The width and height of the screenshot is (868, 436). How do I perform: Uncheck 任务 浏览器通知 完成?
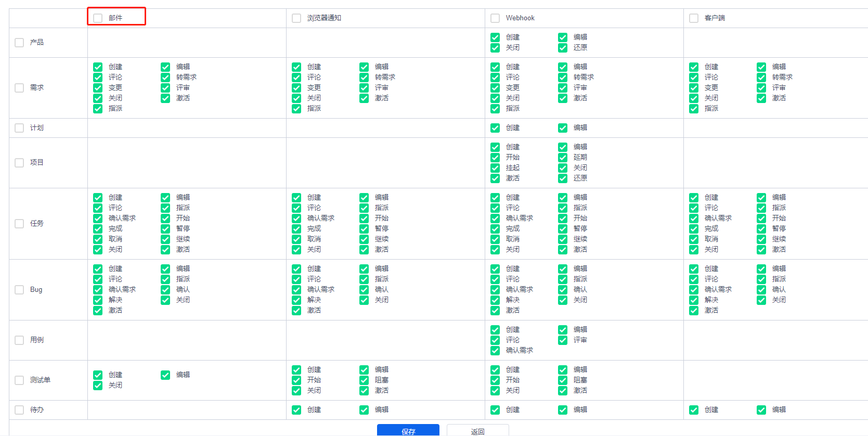coord(296,229)
